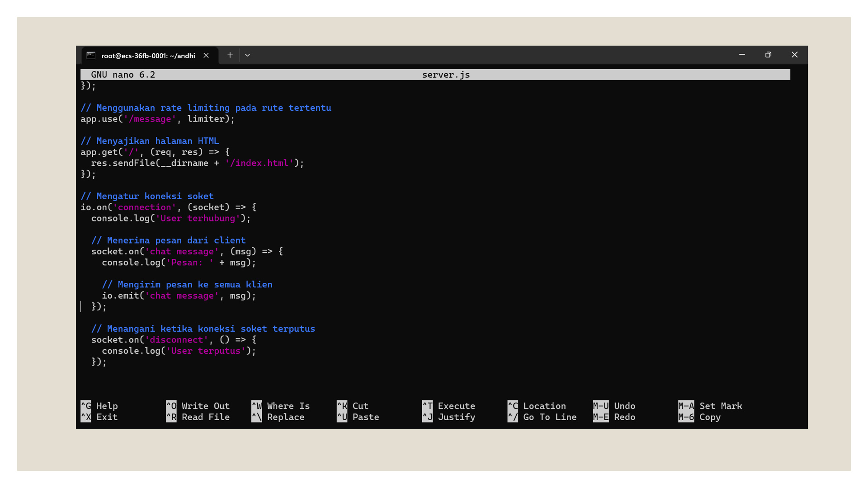Image resolution: width=868 pixels, height=488 pixels.
Task: Click the ^R Read File shortcut
Action: [198, 417]
